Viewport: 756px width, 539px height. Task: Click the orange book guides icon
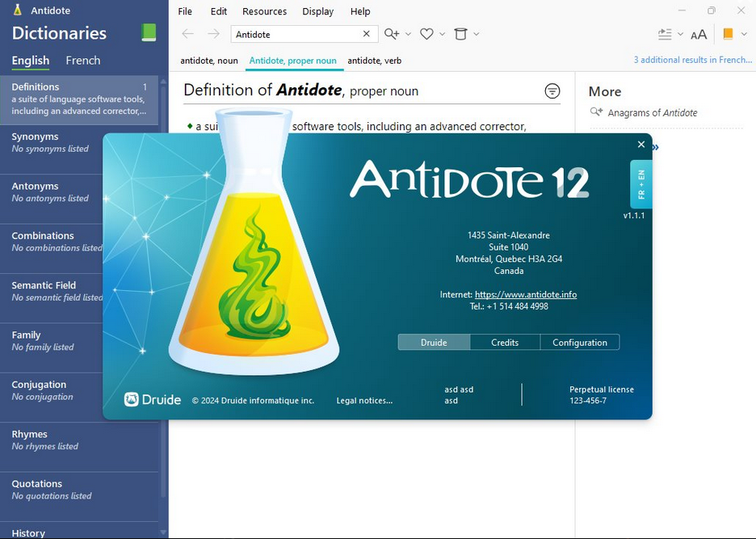coord(728,34)
